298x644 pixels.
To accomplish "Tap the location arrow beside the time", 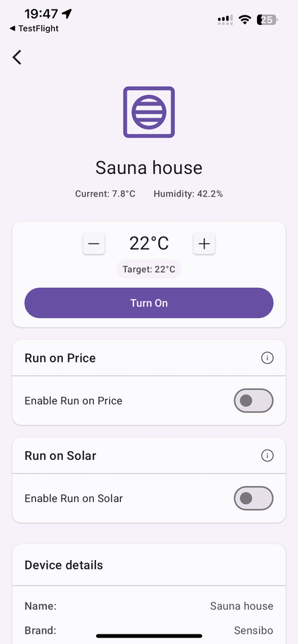I will pos(67,14).
